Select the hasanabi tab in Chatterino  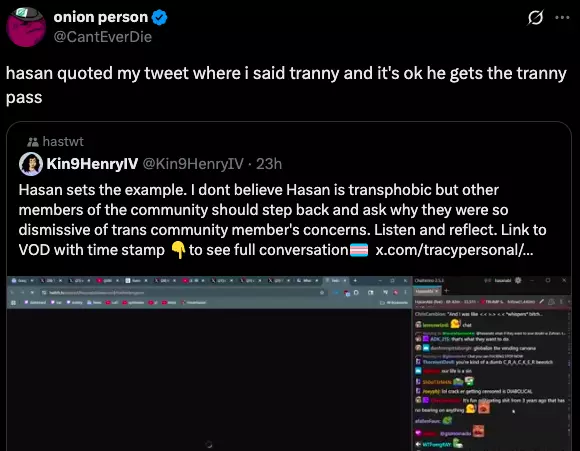coord(427,291)
